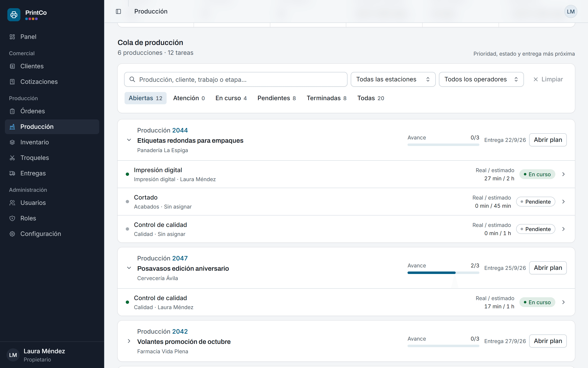Click Panadería La Espiga client name
Viewport: 588px width, 368px height.
coord(163,150)
